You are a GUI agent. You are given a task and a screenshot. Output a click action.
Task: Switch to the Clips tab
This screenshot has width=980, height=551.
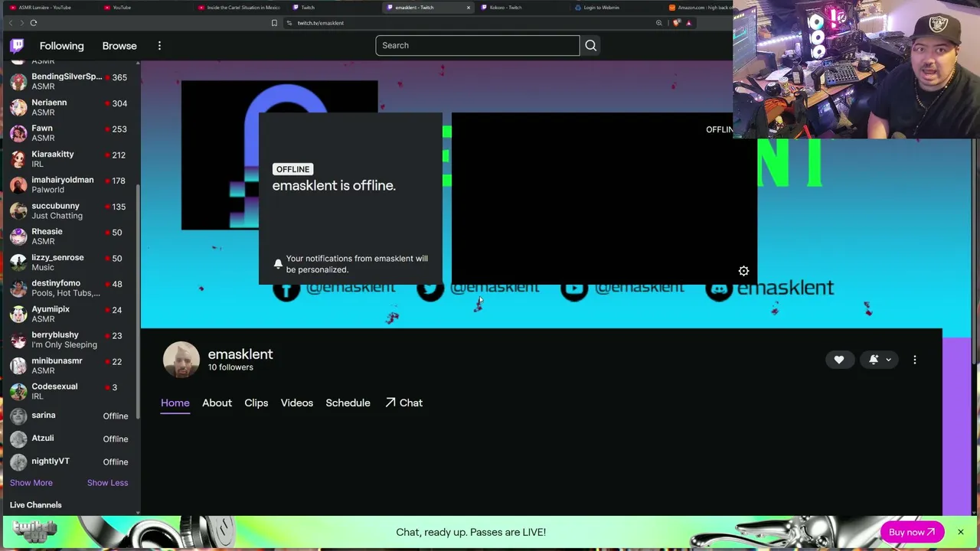click(256, 403)
